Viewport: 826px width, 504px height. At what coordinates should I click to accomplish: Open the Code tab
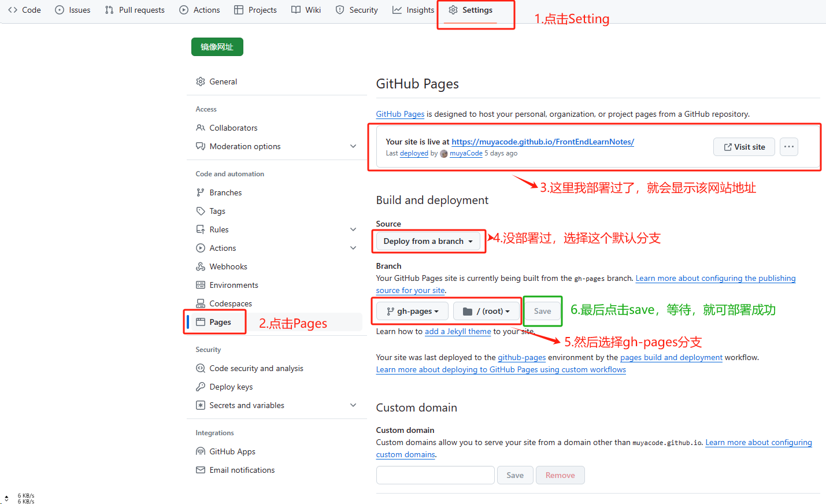pos(24,10)
